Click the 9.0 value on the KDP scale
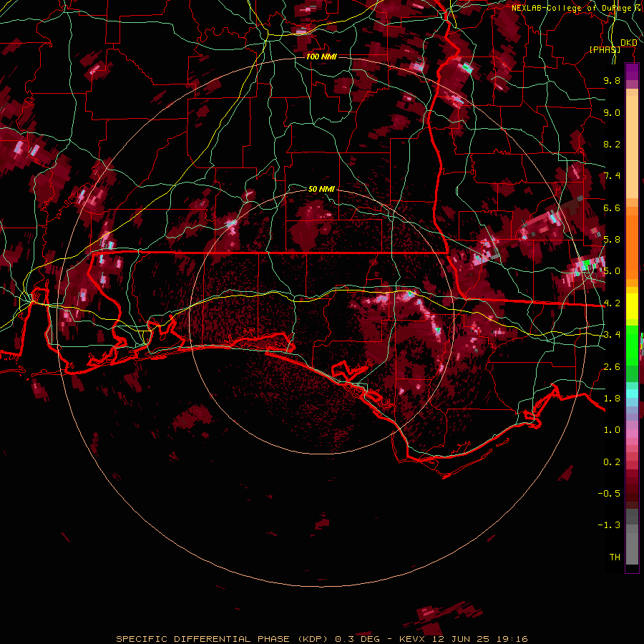 612,112
